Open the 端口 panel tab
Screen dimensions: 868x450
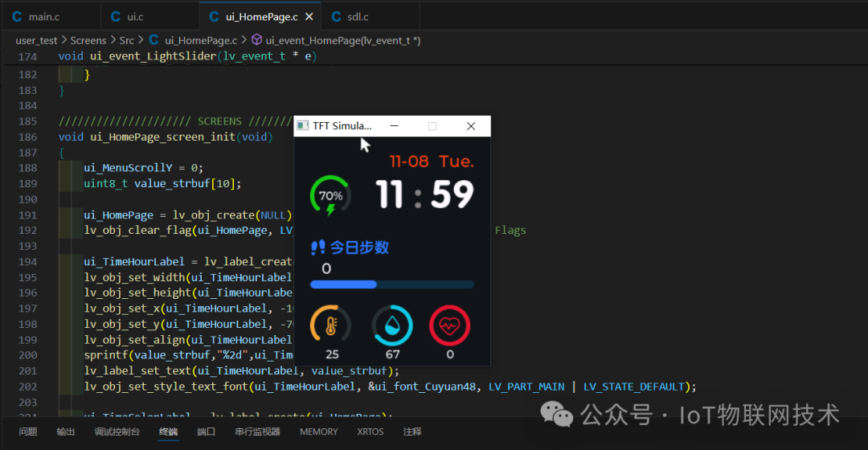click(x=206, y=432)
